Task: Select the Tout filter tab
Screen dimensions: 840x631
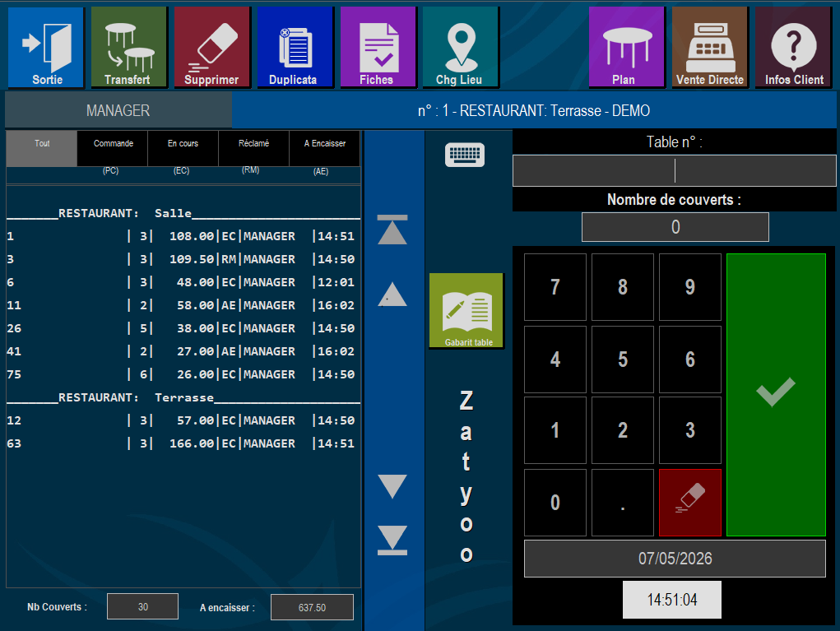Action: [x=42, y=148]
